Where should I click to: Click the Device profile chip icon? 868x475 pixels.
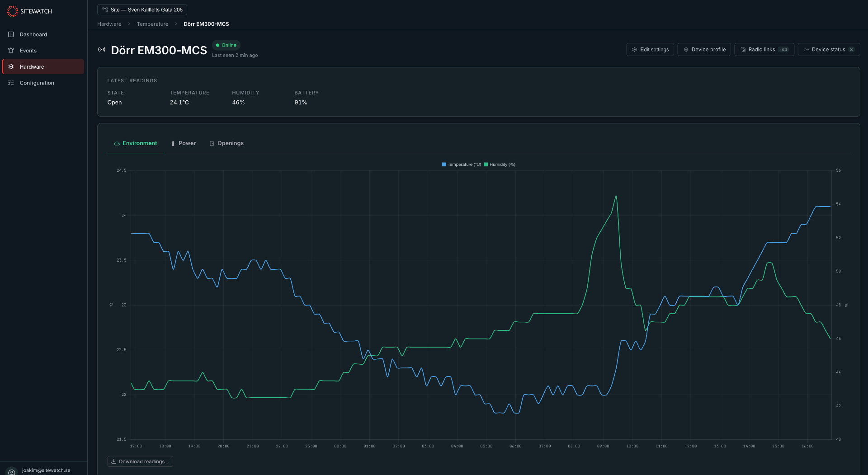pyautogui.click(x=686, y=50)
